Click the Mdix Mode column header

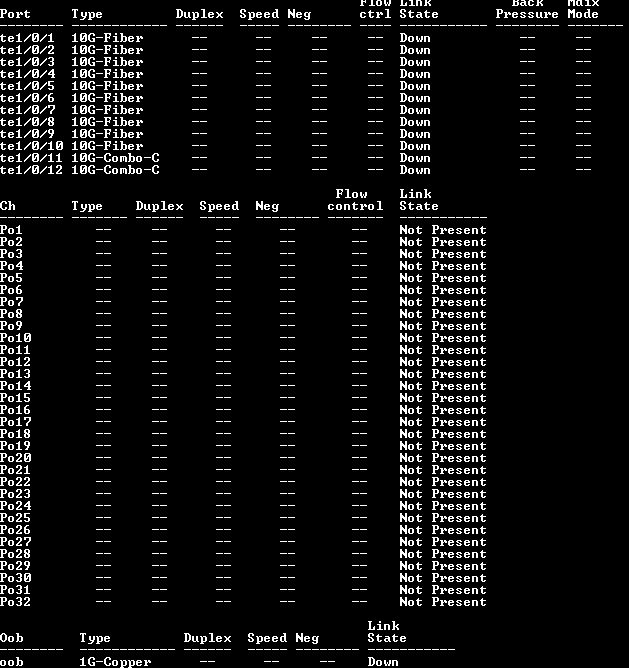(x=583, y=9)
